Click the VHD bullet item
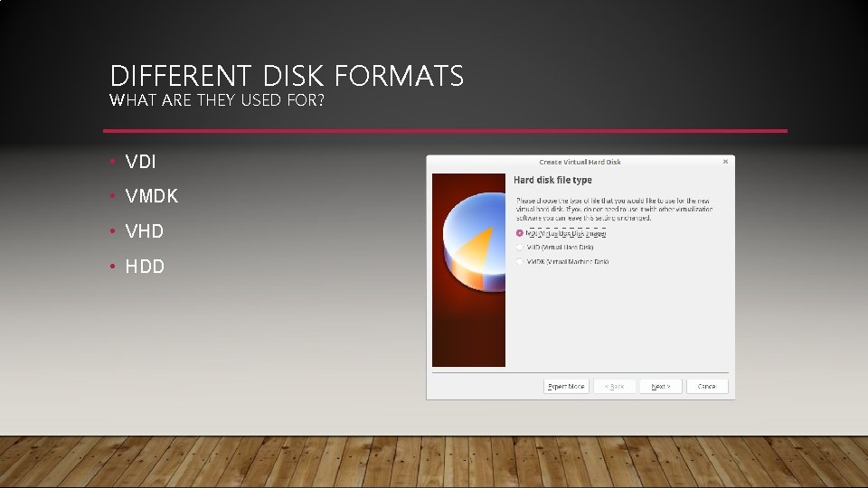The width and height of the screenshot is (868, 488). pos(145,231)
